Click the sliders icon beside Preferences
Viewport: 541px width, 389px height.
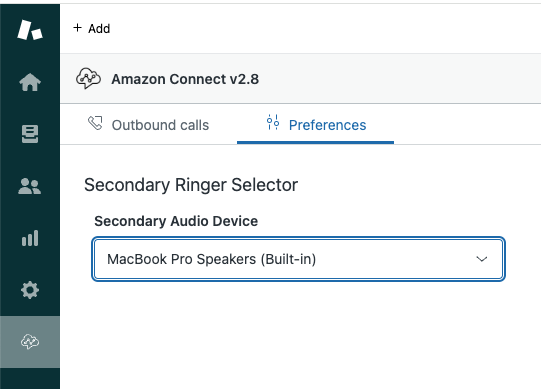(273, 122)
